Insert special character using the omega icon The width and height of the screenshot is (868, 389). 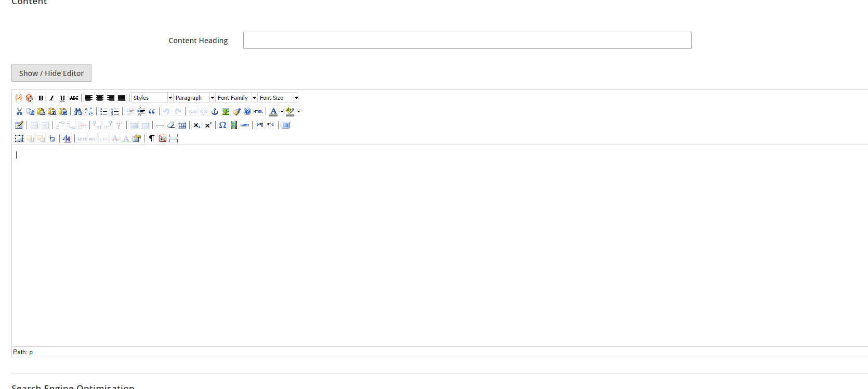coord(222,125)
